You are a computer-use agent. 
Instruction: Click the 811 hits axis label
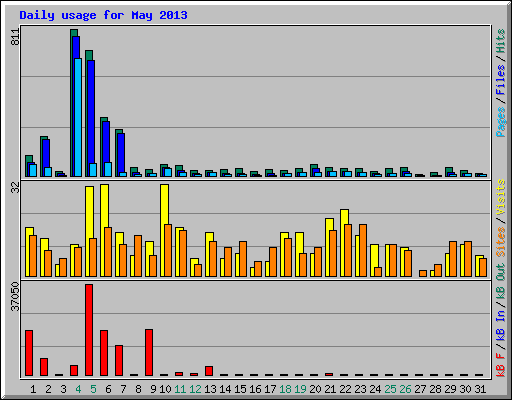point(15,37)
